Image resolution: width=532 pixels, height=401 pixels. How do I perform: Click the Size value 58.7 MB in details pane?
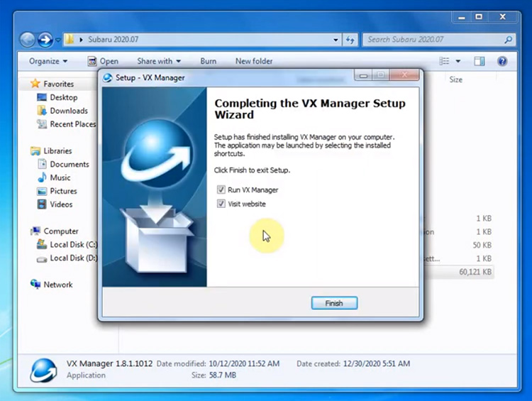pos(223,375)
